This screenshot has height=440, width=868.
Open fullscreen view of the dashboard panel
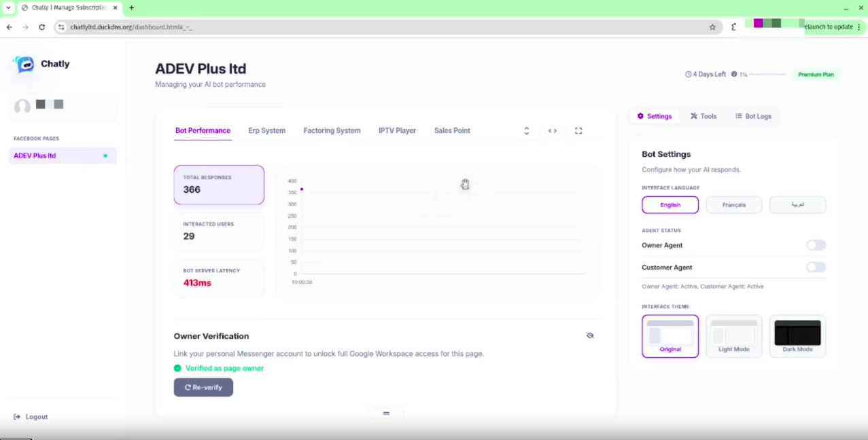point(578,131)
